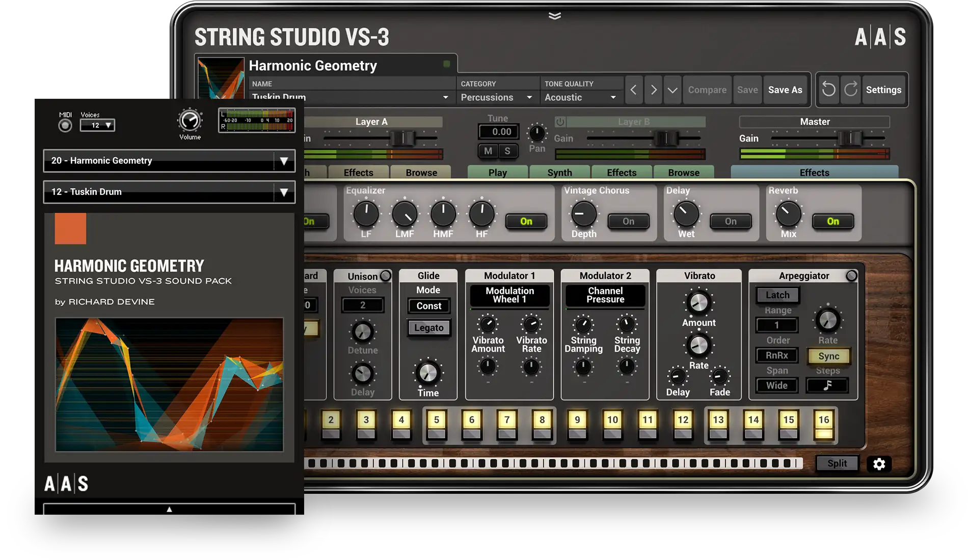
Task: Switch to the Layer B Synth tab
Action: [559, 172]
